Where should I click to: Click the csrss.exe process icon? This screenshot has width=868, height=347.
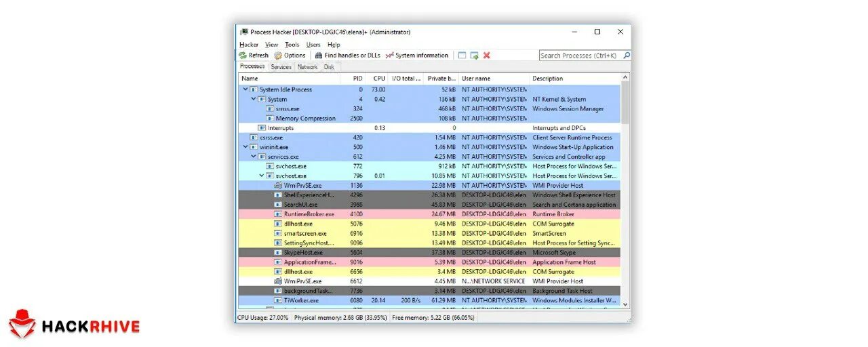click(254, 137)
